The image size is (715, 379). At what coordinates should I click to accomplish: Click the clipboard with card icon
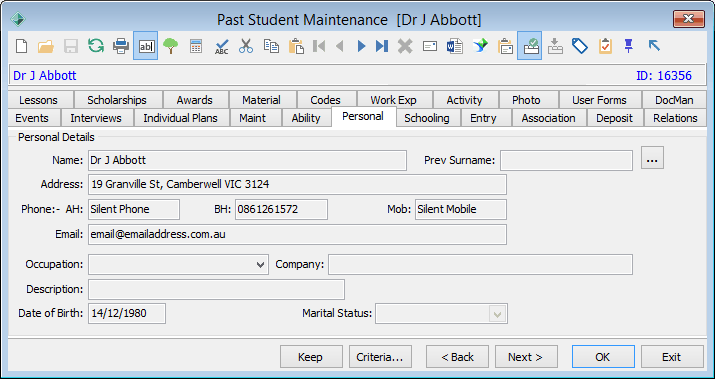click(505, 46)
